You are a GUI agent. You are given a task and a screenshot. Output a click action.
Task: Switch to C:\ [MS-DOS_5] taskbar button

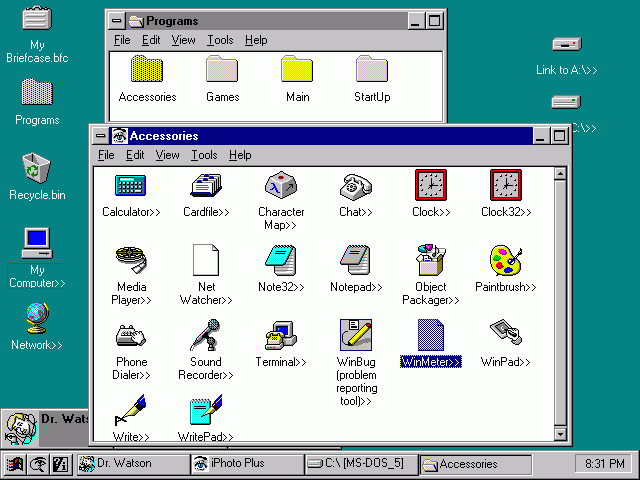pos(362,464)
